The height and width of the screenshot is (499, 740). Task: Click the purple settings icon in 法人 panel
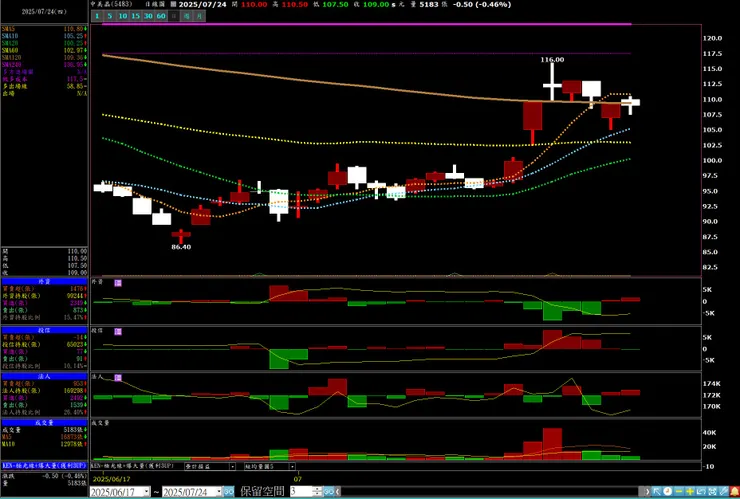(118, 378)
